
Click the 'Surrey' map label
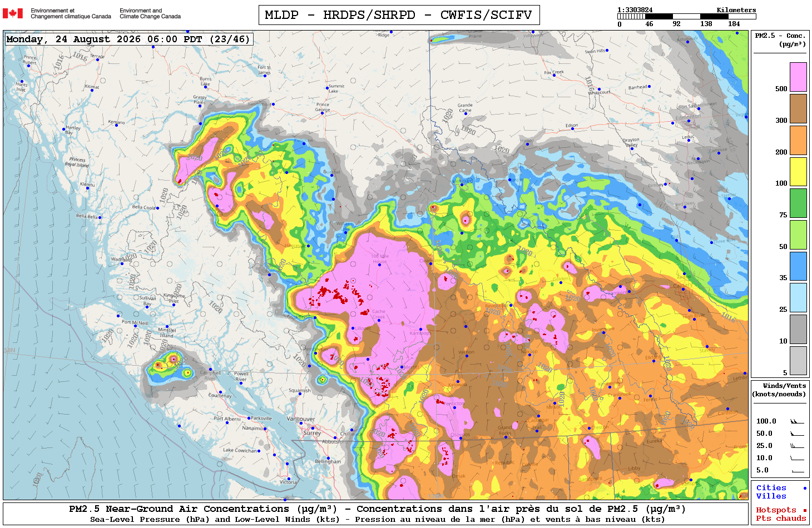tap(312, 433)
